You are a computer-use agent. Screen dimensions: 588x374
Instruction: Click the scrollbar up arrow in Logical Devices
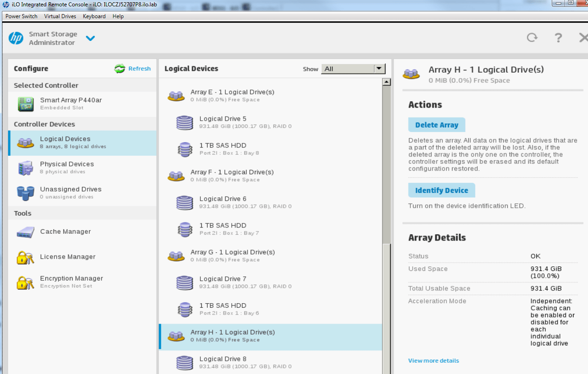point(387,82)
